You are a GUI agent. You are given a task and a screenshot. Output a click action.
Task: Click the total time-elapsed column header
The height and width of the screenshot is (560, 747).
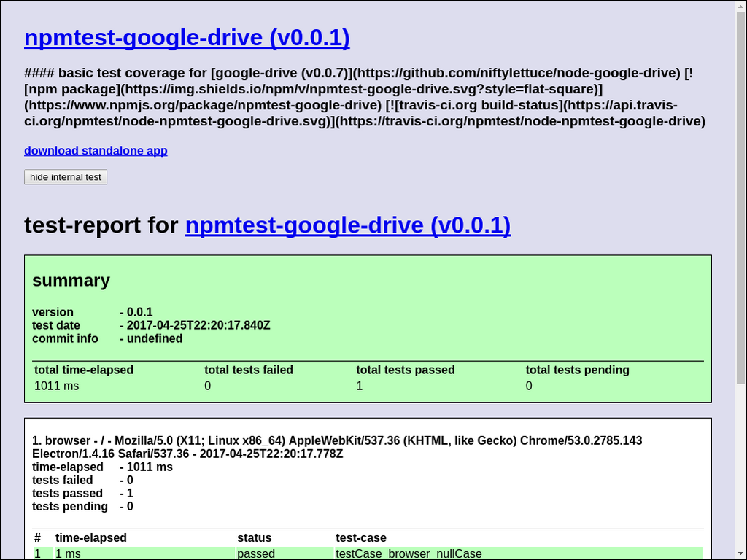coord(84,370)
